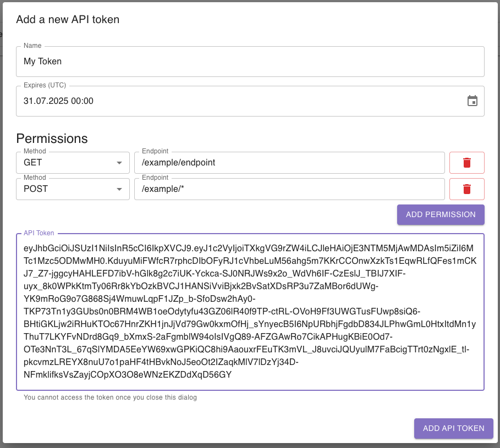Click the Permissions section heading
This screenshot has height=448, width=500.
tap(52, 139)
